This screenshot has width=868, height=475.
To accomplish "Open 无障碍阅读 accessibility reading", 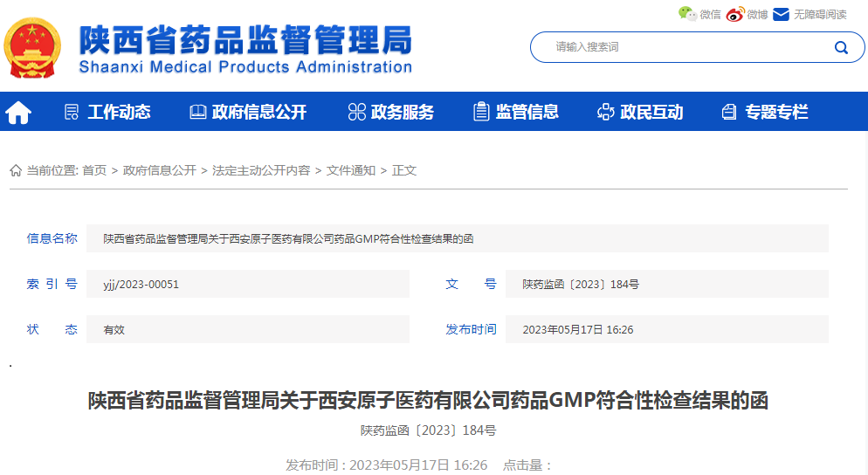I will [820, 14].
